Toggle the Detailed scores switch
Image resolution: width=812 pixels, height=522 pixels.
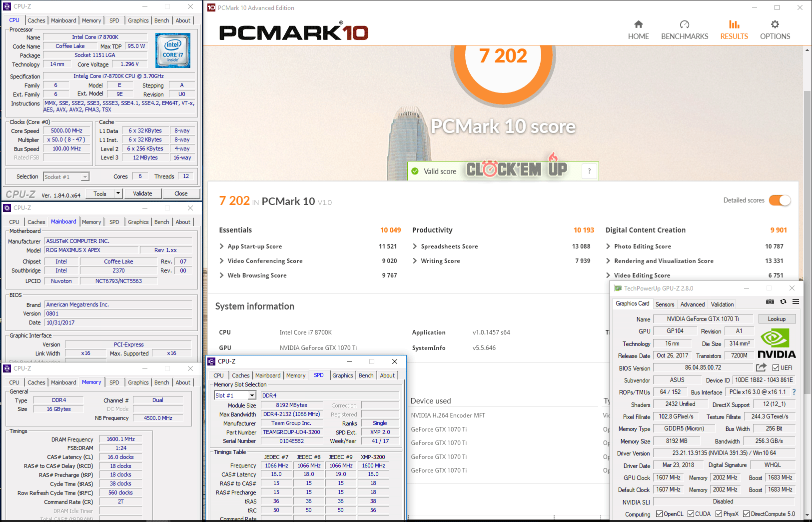(x=780, y=200)
